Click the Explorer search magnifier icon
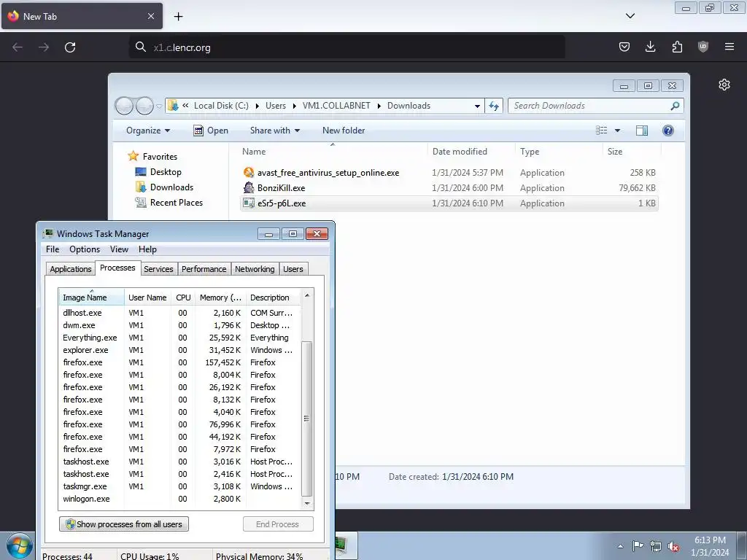747x560 pixels. (675, 106)
